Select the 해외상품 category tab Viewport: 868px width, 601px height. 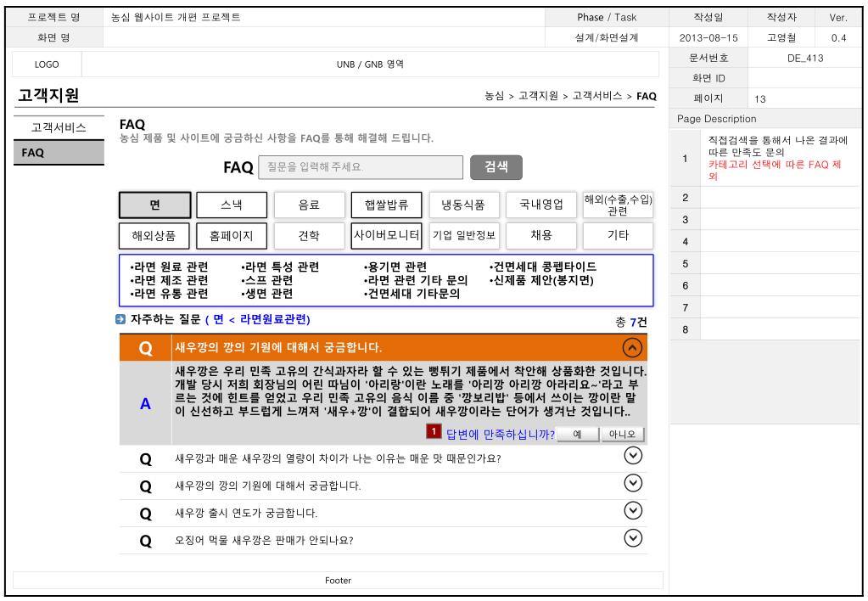tap(154, 235)
